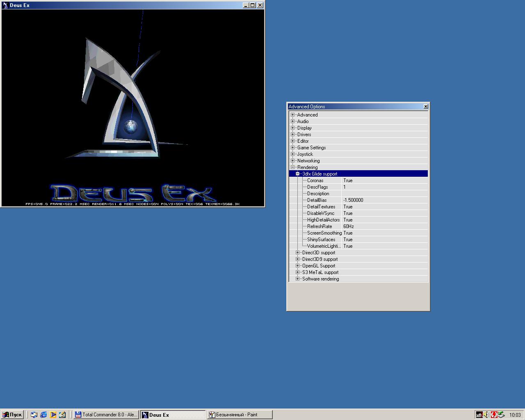Open the volume speaker tray icon
The width and height of the screenshot is (525, 420).
(486, 415)
